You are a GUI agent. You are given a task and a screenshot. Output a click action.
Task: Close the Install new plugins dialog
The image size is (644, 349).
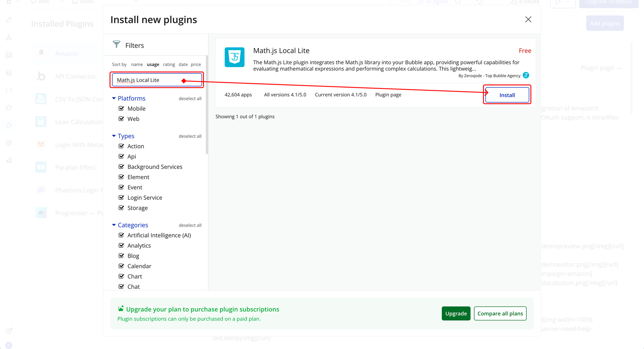pyautogui.click(x=528, y=19)
